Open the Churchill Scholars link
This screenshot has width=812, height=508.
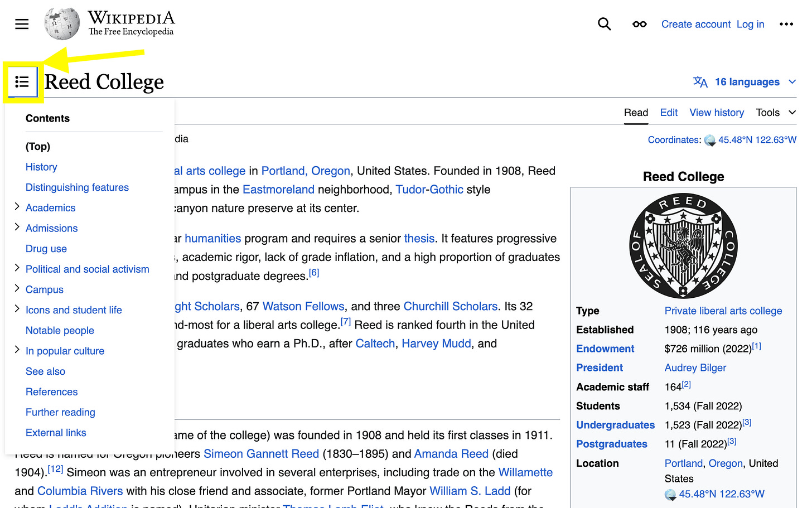click(451, 306)
